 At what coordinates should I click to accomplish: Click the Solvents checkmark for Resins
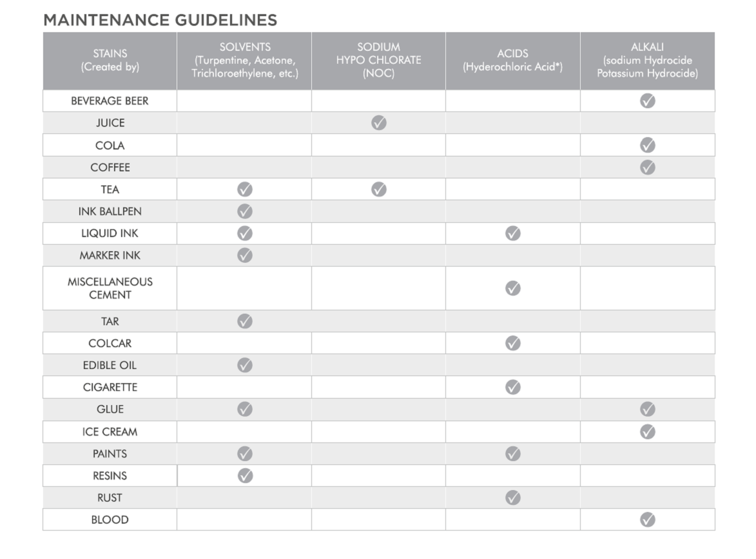click(x=244, y=475)
